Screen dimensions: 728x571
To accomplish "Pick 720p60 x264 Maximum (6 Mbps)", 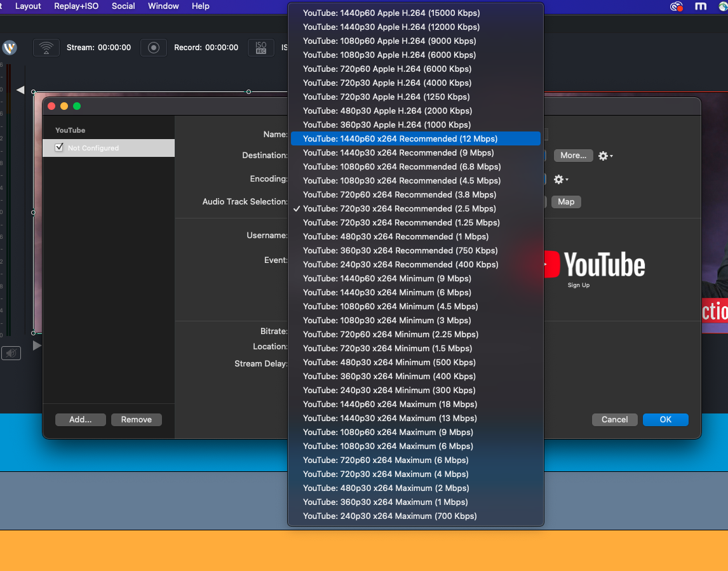I will pyautogui.click(x=415, y=460).
